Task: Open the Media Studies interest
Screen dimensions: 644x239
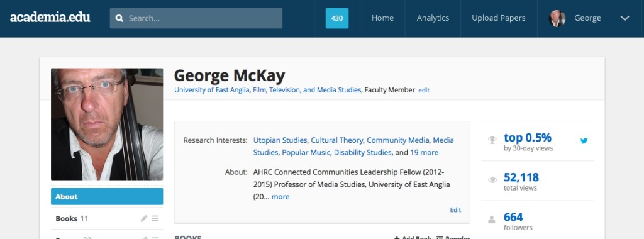Action: pyautogui.click(x=353, y=146)
